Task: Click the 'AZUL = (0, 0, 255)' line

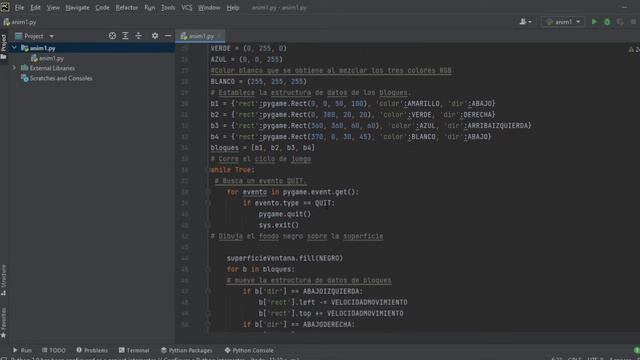Action: point(246,60)
